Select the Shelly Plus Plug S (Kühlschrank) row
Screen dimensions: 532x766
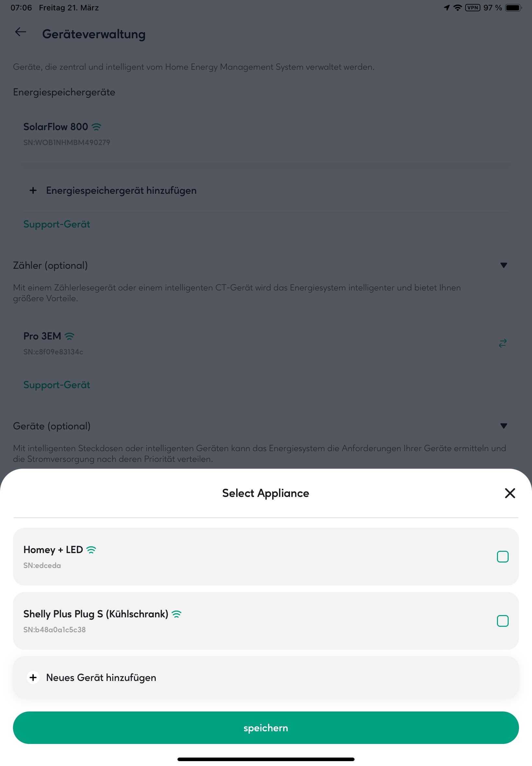[x=266, y=621]
